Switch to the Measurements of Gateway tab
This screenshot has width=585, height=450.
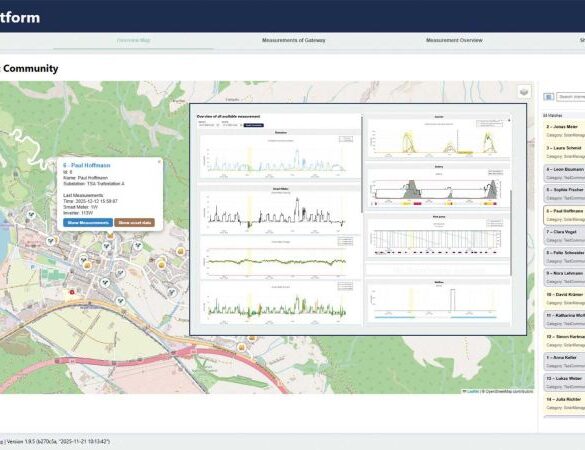click(294, 40)
